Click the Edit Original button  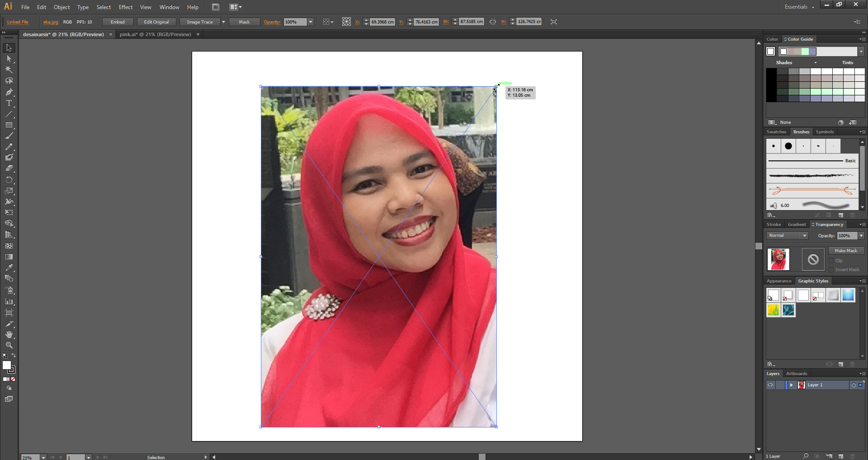156,22
